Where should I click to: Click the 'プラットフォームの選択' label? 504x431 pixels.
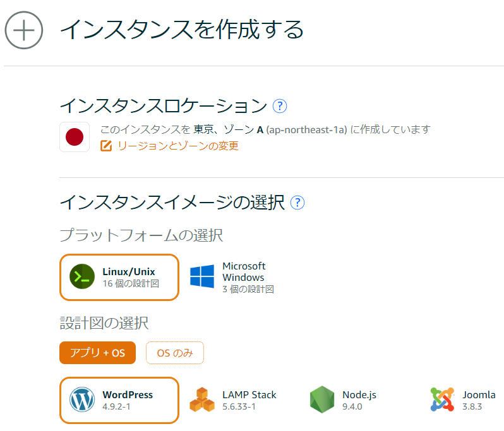pyautogui.click(x=141, y=235)
